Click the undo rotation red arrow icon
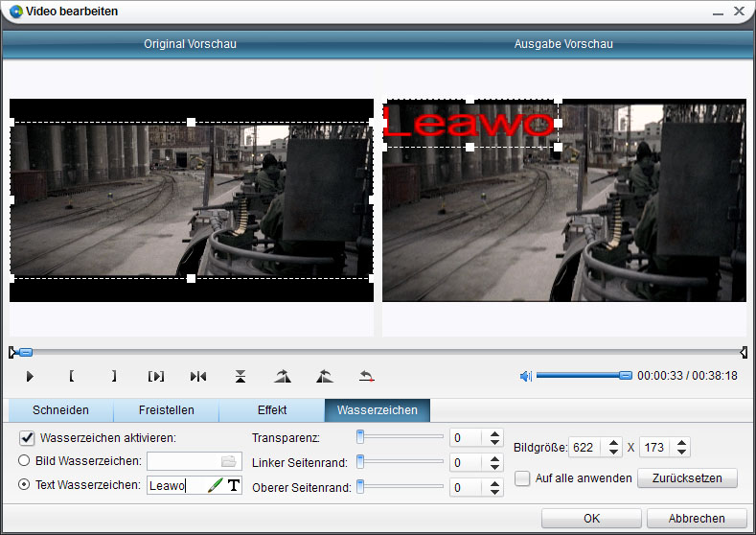This screenshot has width=756, height=535. coord(366,377)
